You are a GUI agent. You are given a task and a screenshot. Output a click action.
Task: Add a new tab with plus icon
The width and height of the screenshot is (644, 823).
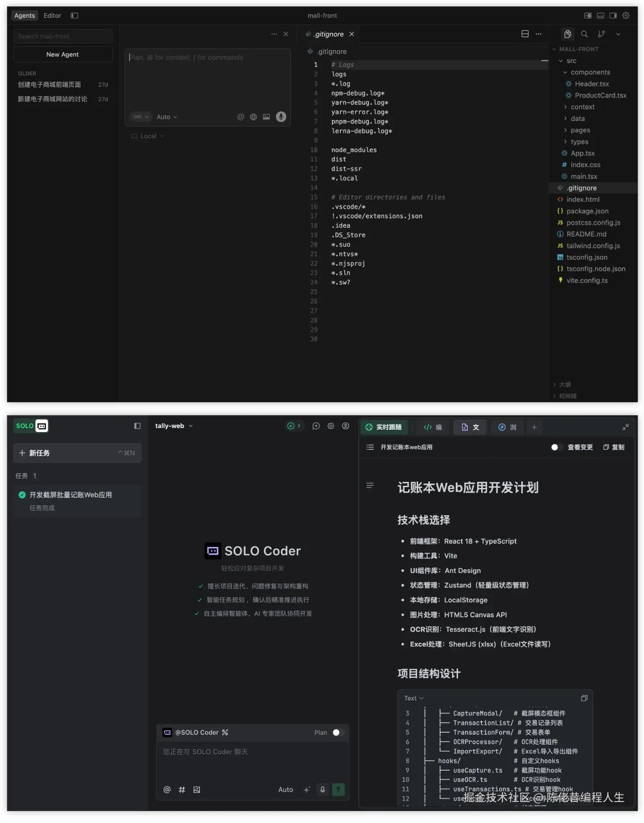click(x=534, y=428)
